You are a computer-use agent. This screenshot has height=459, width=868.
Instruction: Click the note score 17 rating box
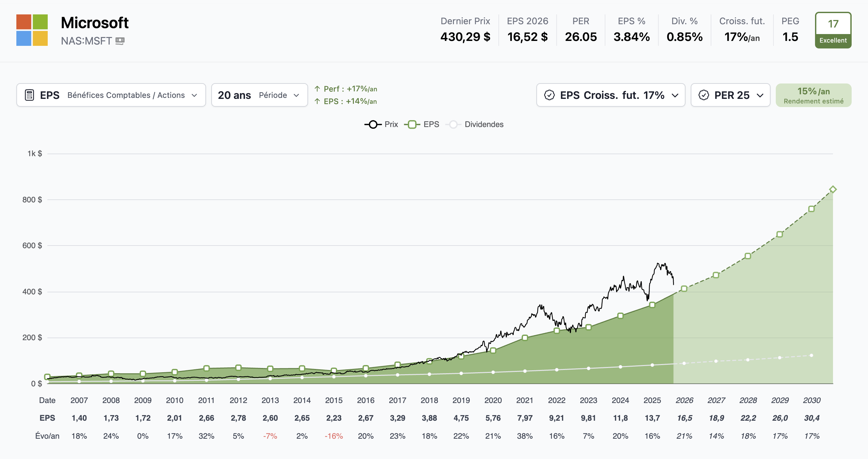click(x=833, y=24)
